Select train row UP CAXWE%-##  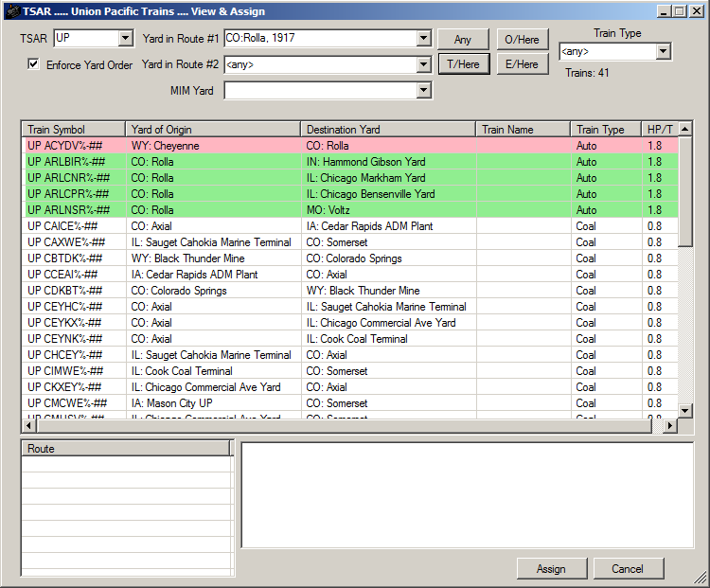(x=349, y=241)
